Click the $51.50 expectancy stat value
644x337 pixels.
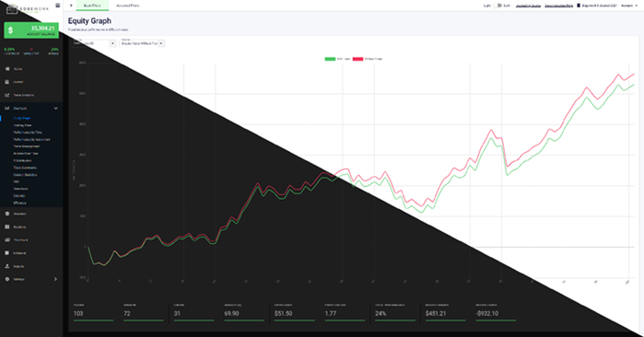pos(284,314)
